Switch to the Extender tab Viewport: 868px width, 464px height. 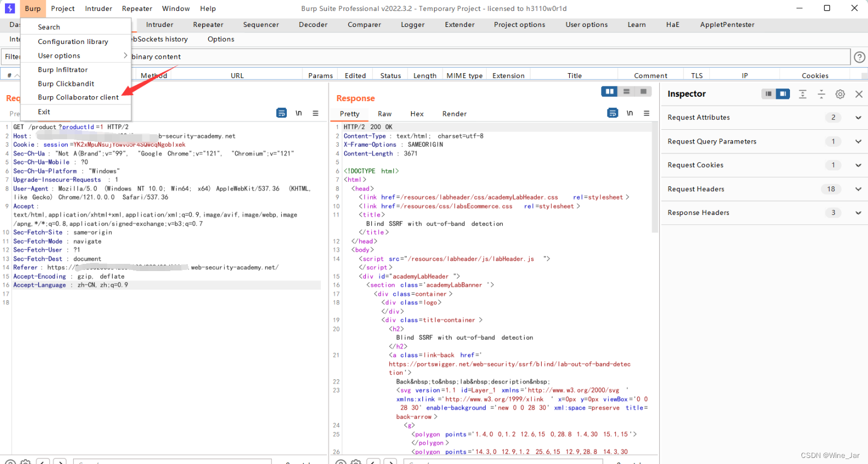point(460,25)
